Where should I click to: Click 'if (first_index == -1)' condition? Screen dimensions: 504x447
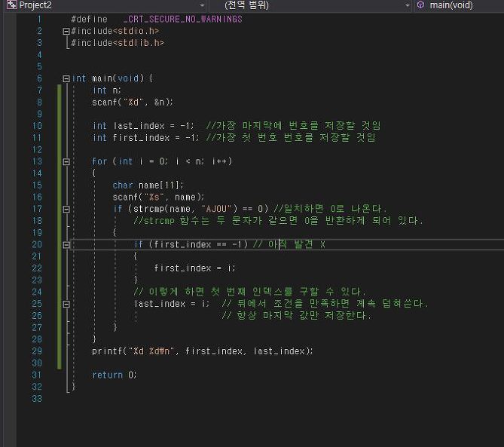tap(191, 245)
